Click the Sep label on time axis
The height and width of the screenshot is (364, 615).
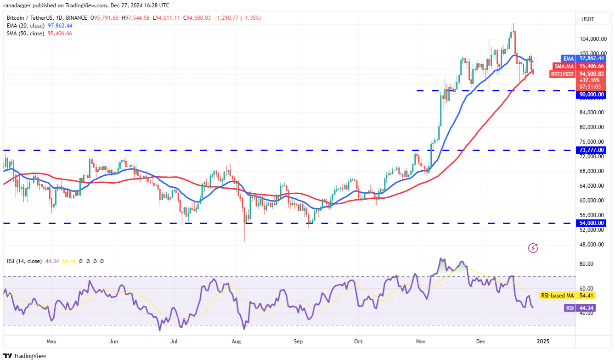[298, 342]
